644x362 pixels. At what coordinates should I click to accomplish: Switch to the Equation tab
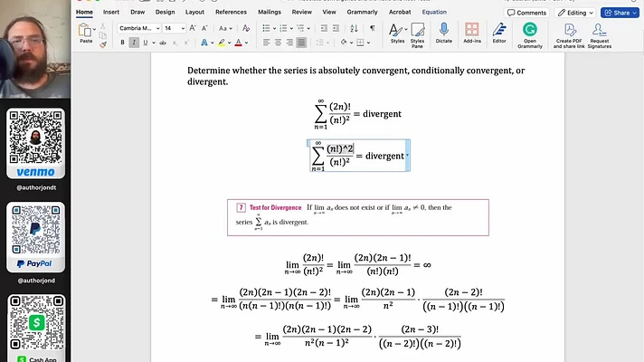point(434,12)
